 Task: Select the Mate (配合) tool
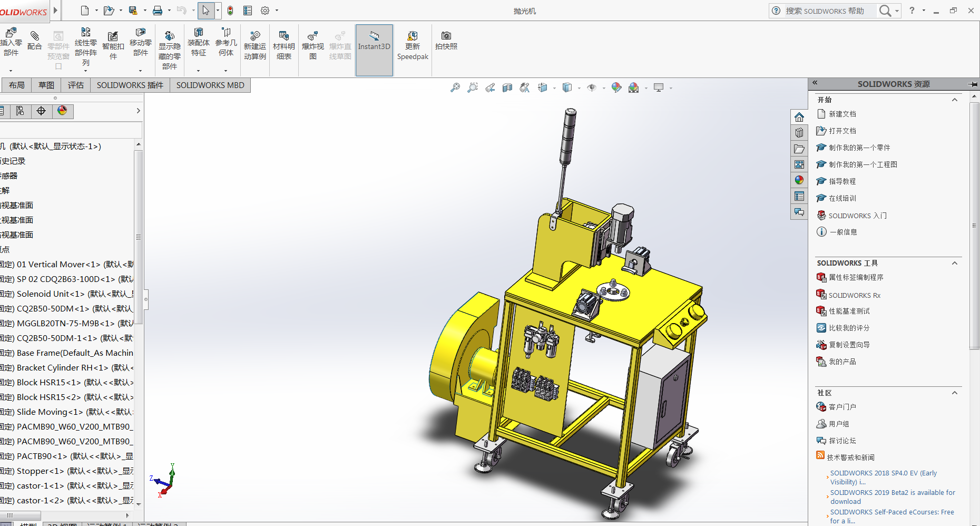(34, 41)
